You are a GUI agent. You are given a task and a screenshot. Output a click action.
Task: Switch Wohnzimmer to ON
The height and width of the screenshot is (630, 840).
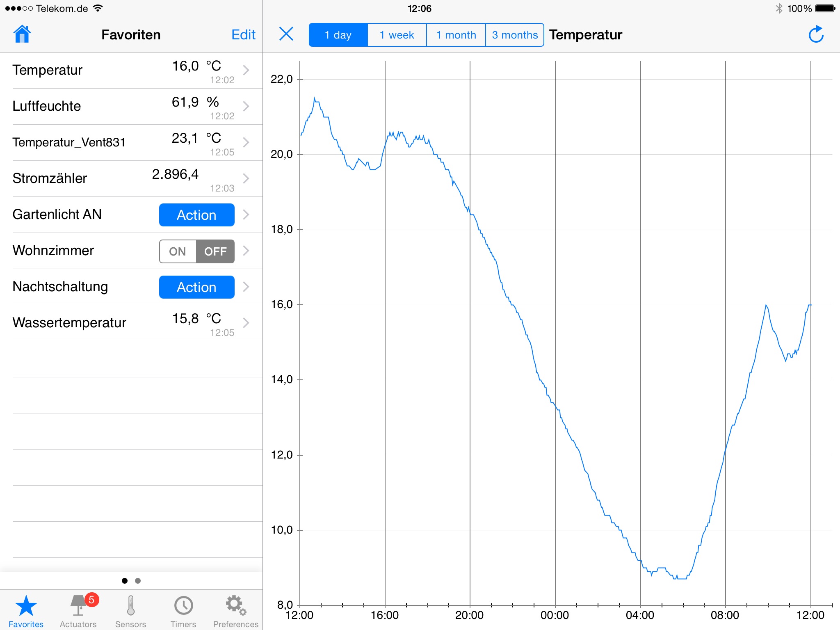point(178,251)
